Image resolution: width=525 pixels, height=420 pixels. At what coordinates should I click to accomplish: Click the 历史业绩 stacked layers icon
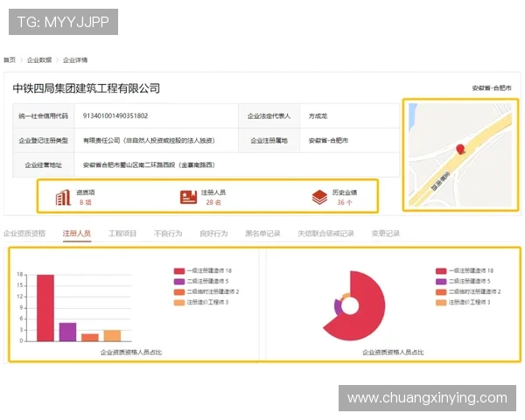click(319, 197)
